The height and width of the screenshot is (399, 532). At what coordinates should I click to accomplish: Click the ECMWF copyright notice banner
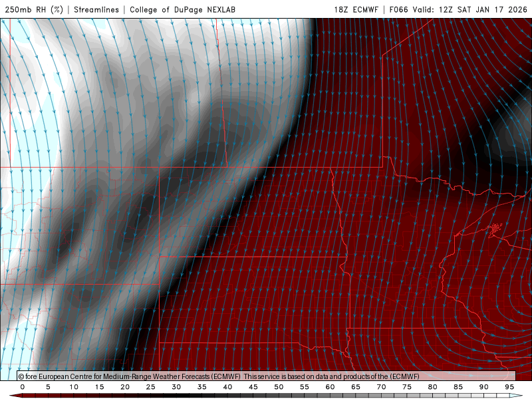267,376
